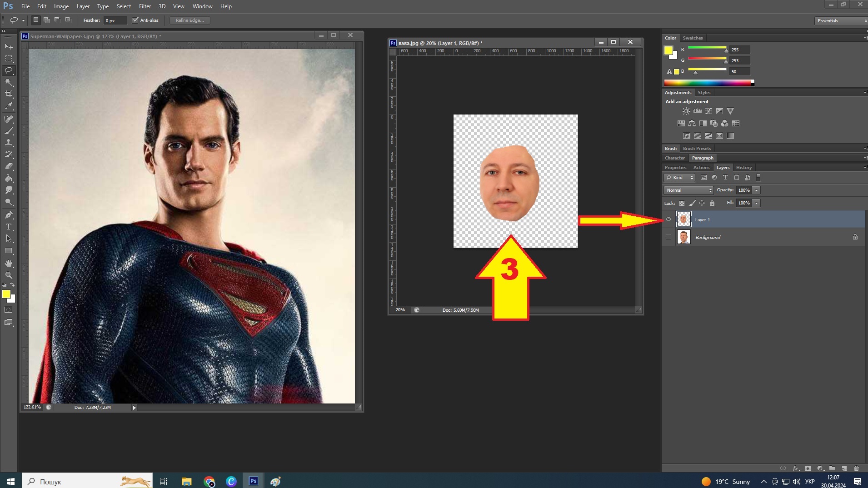Select the Lasso tool in toolbox
868x488 pixels.
(x=9, y=70)
